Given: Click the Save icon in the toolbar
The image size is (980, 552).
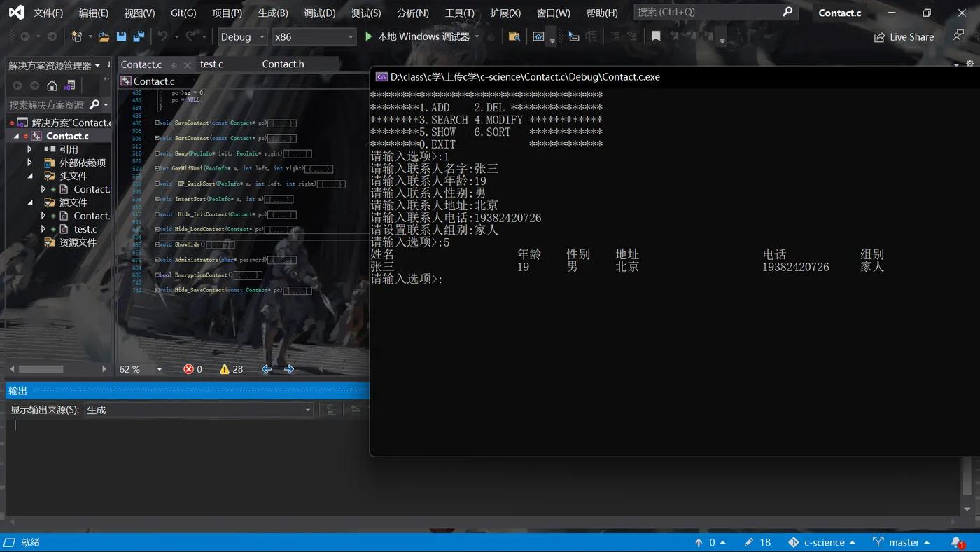Looking at the screenshot, I should point(121,36).
